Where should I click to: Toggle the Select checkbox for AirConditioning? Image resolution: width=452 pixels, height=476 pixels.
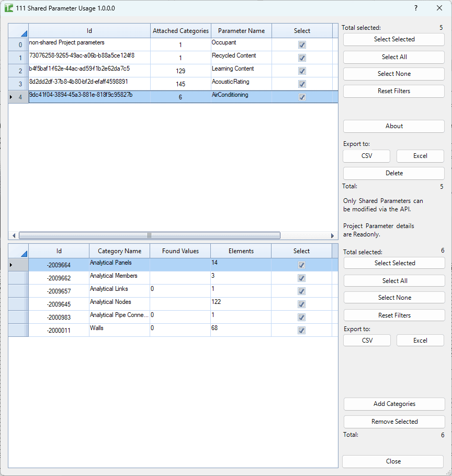tap(302, 97)
